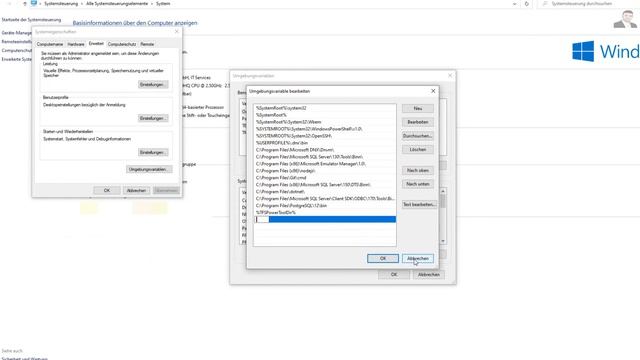The height and width of the screenshot is (360, 640).
Task: Click the scrollbar thumb in Umgebungsvariablen system list
Action: tap(443, 201)
